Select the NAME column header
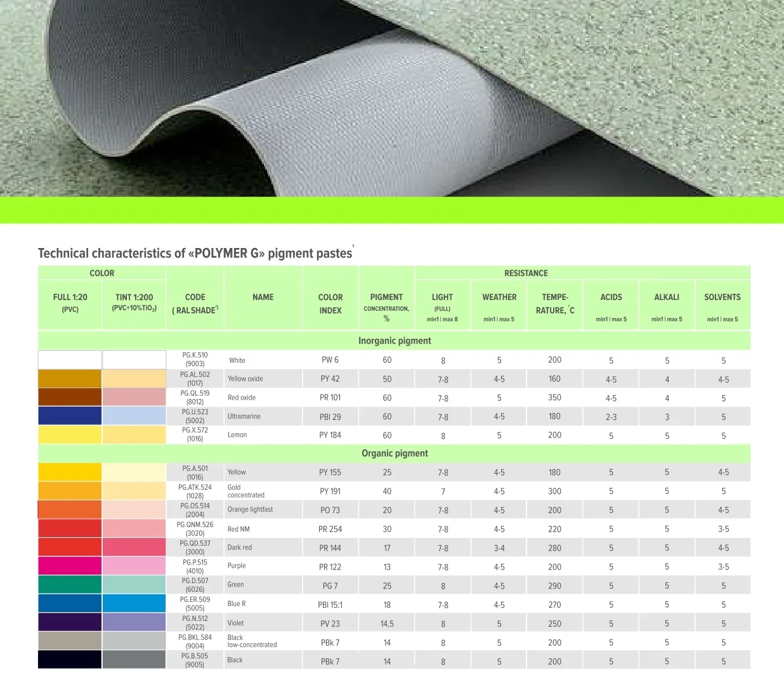This screenshot has height=699, width=784. (263, 297)
